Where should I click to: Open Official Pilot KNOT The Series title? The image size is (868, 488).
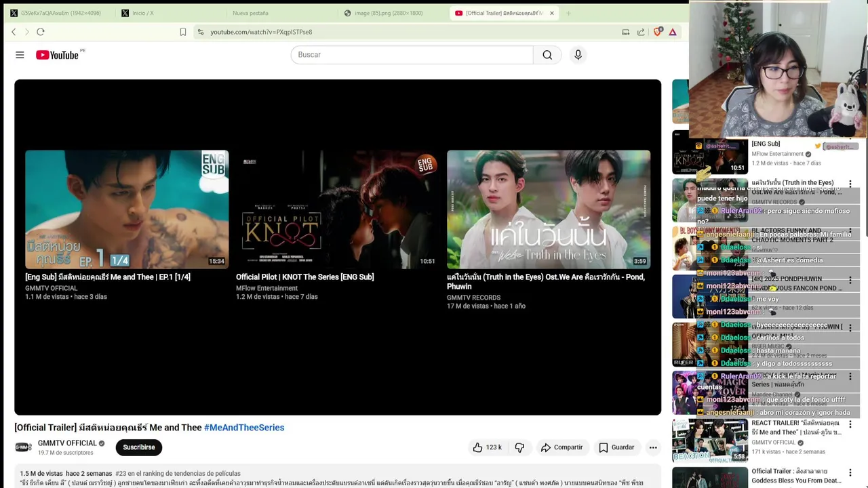305,277
